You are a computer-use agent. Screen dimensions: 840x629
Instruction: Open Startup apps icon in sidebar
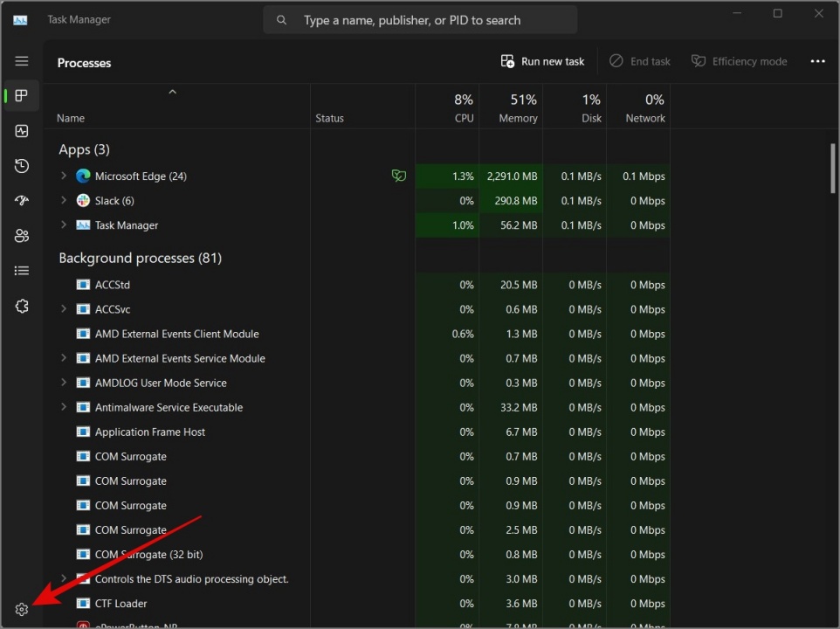click(22, 200)
